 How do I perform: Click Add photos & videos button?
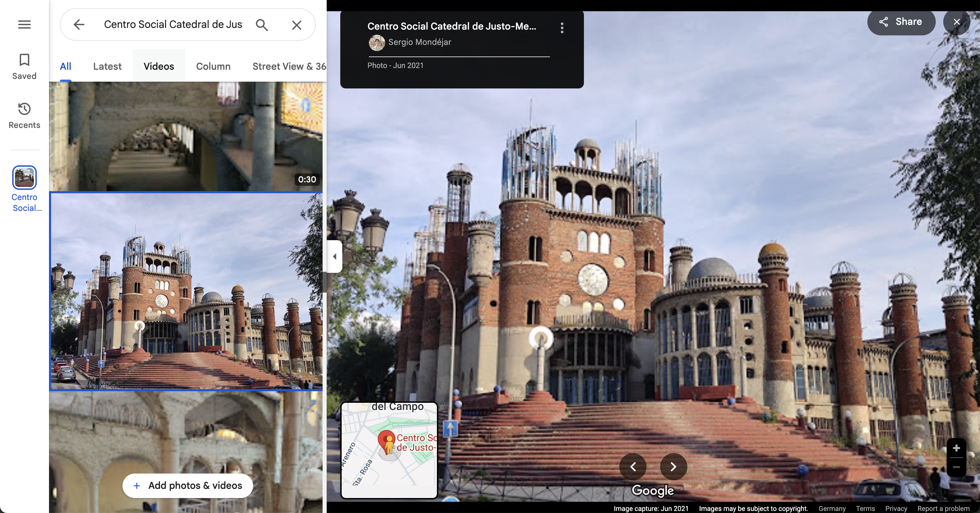(187, 485)
